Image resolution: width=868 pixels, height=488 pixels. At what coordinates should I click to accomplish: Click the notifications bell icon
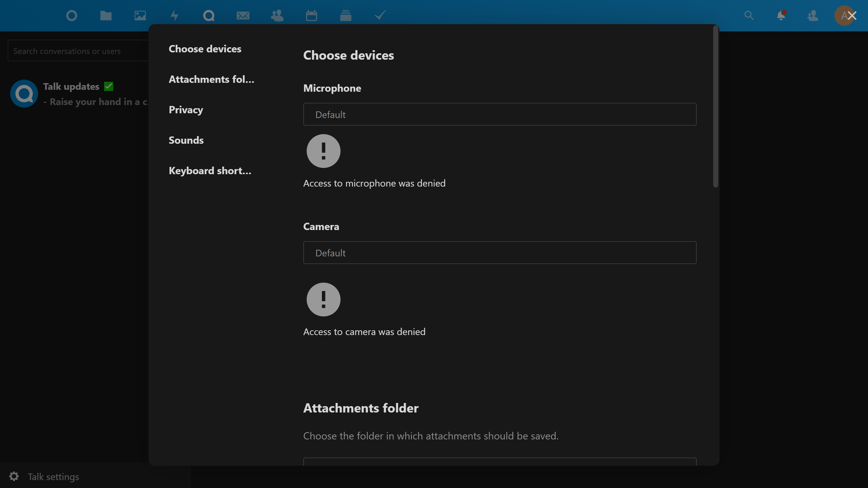point(781,16)
